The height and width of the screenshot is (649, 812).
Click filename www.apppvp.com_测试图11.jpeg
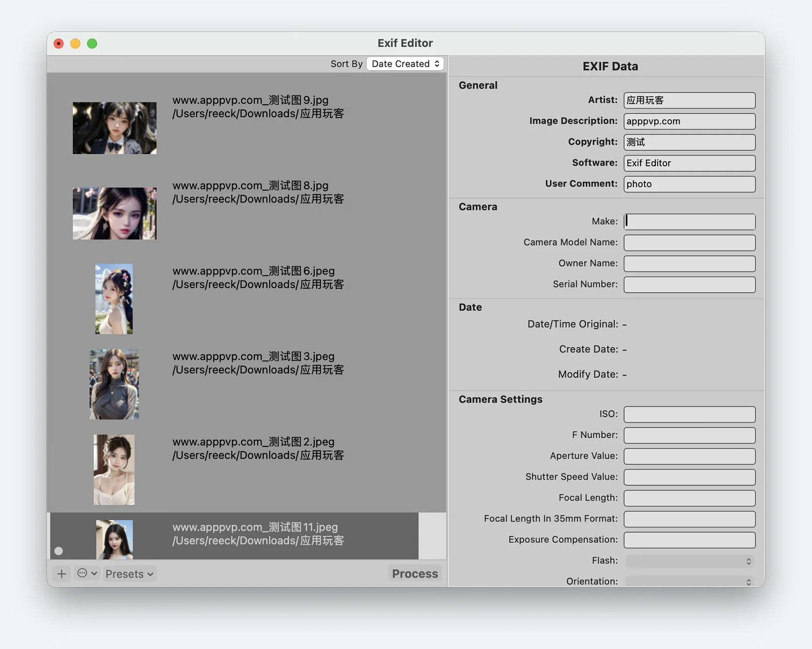[255, 527]
